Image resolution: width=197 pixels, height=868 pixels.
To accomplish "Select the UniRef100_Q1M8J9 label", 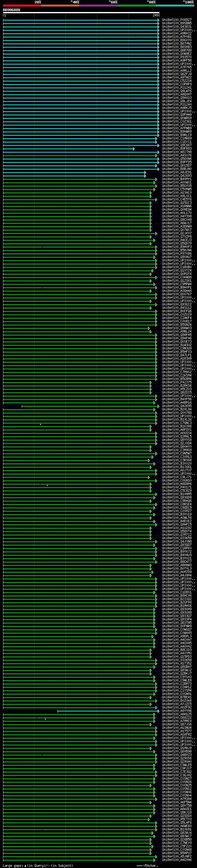I will 177,748.
